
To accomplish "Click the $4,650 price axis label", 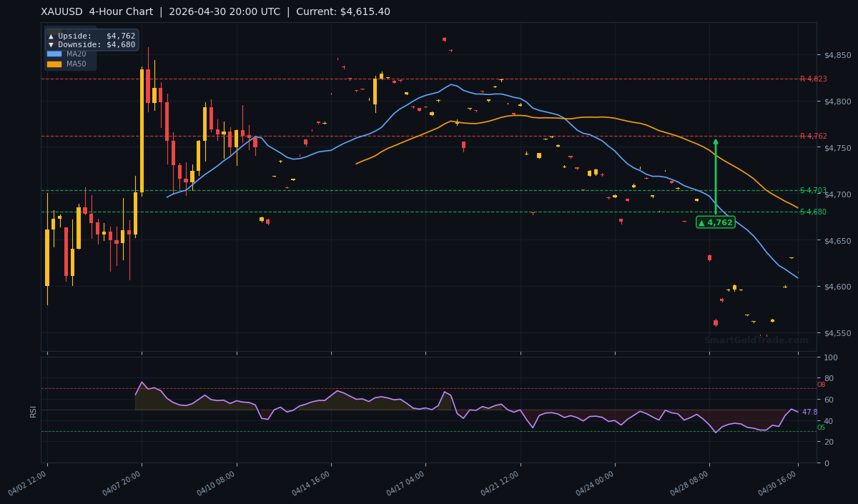I will (837, 241).
